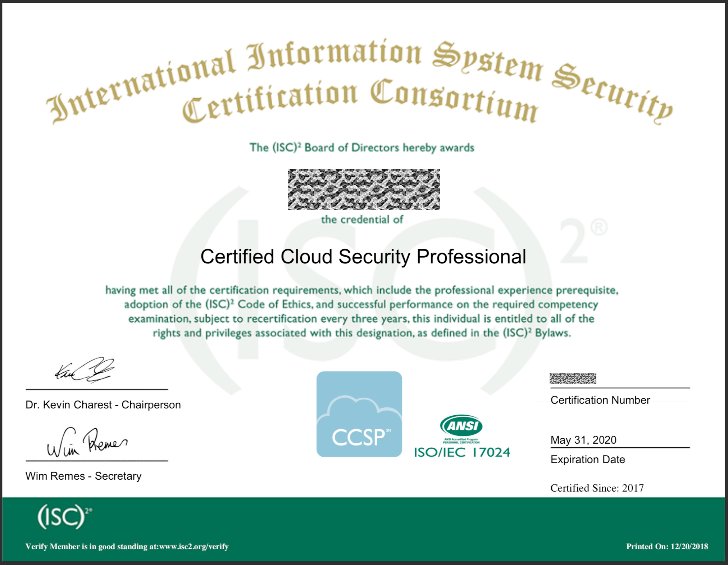
Task: Click the Board of Directors hereby awards line
Action: coord(362,148)
